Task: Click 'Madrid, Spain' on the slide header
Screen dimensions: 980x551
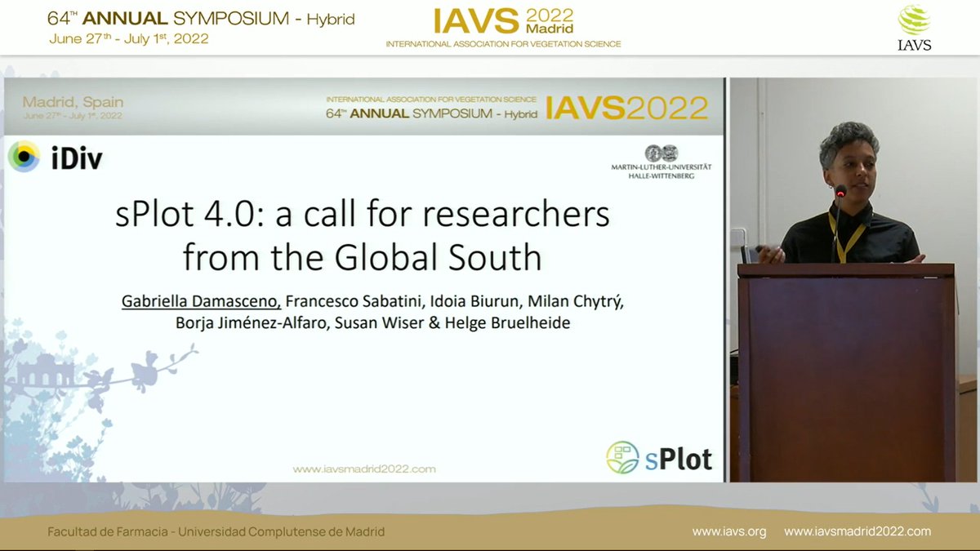Action: (x=73, y=103)
